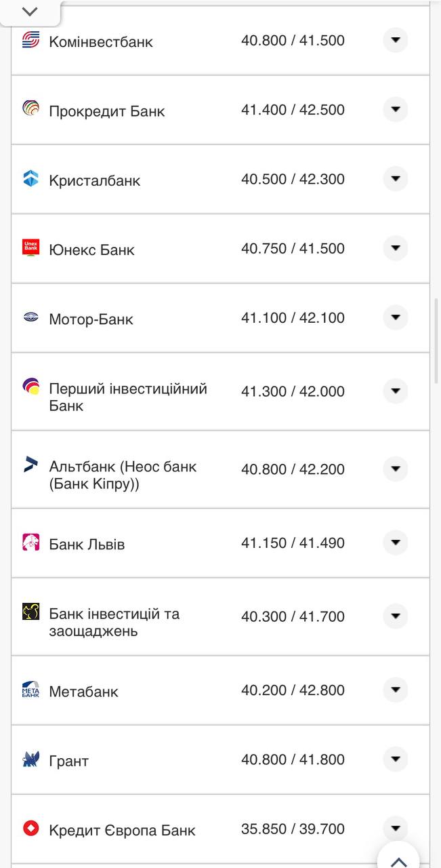
Task: Collapse the list using top chevron
Action: 28,11
